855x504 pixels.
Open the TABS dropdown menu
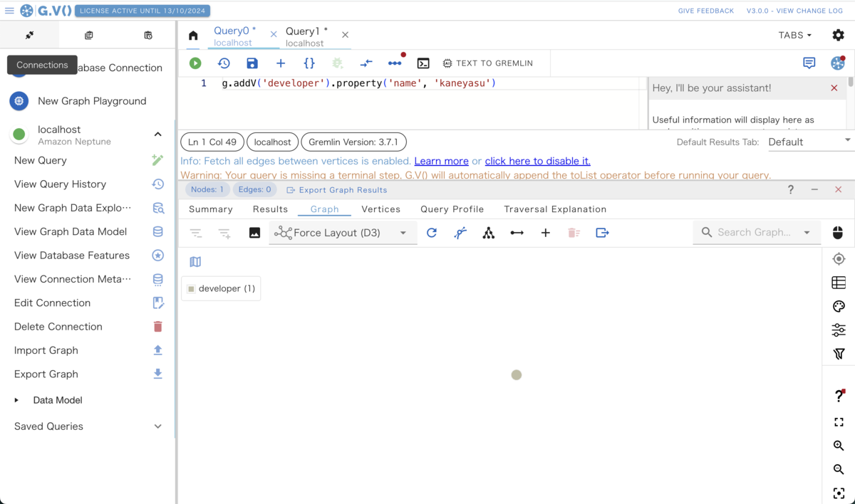[795, 35]
